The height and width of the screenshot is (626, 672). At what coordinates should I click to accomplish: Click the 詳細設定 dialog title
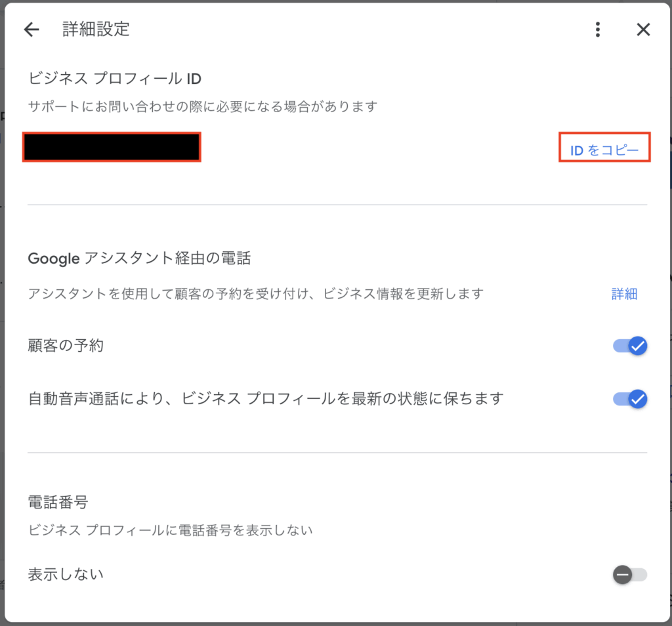click(x=96, y=29)
